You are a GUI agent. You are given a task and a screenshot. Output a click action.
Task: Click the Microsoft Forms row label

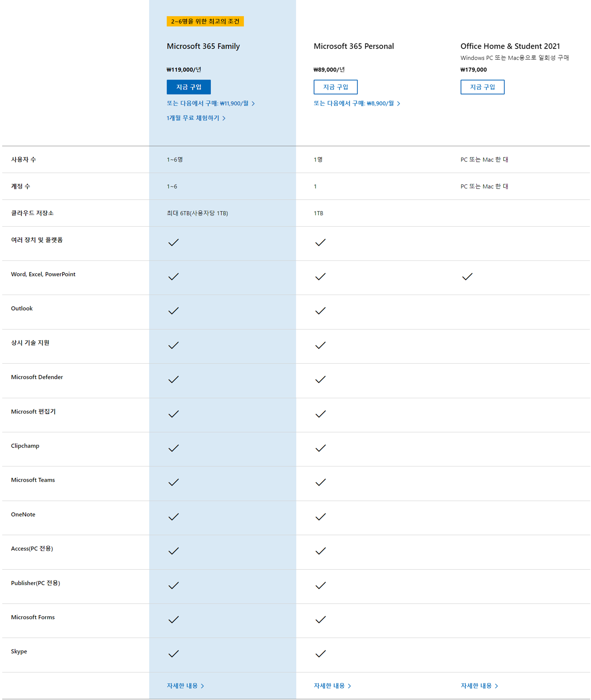click(33, 617)
